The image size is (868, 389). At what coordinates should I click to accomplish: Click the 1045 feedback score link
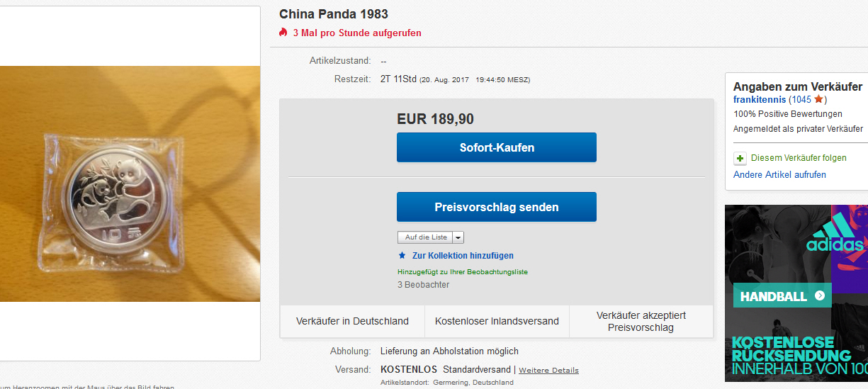point(801,100)
